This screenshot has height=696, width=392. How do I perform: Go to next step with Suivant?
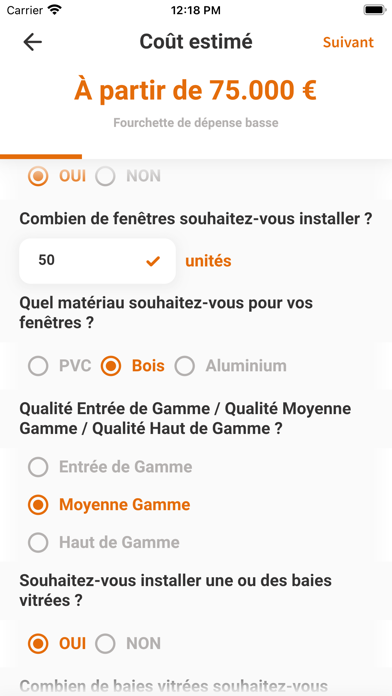coord(348,42)
